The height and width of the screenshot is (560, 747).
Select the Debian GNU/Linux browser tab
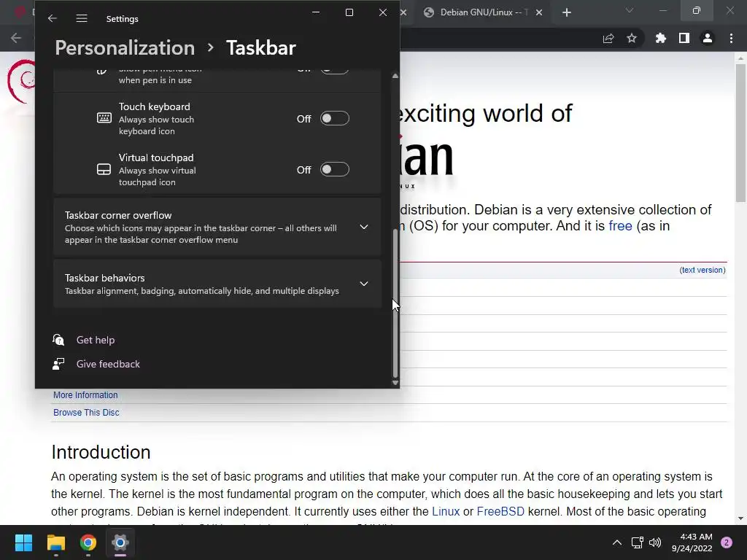tap(483, 12)
